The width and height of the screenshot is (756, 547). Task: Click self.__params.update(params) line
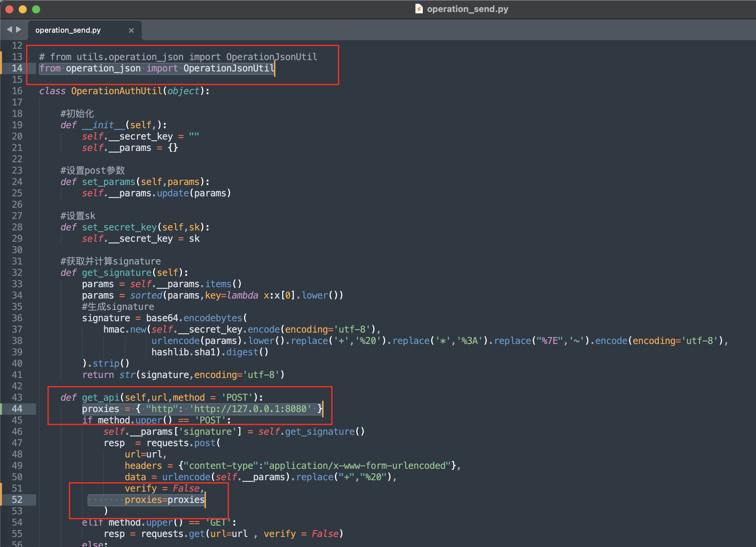156,193
